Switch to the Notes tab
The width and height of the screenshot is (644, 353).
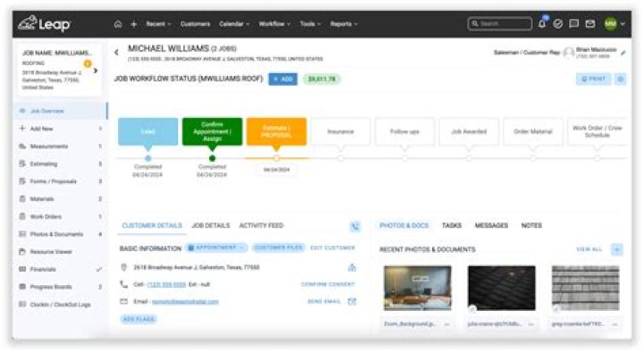531,226
